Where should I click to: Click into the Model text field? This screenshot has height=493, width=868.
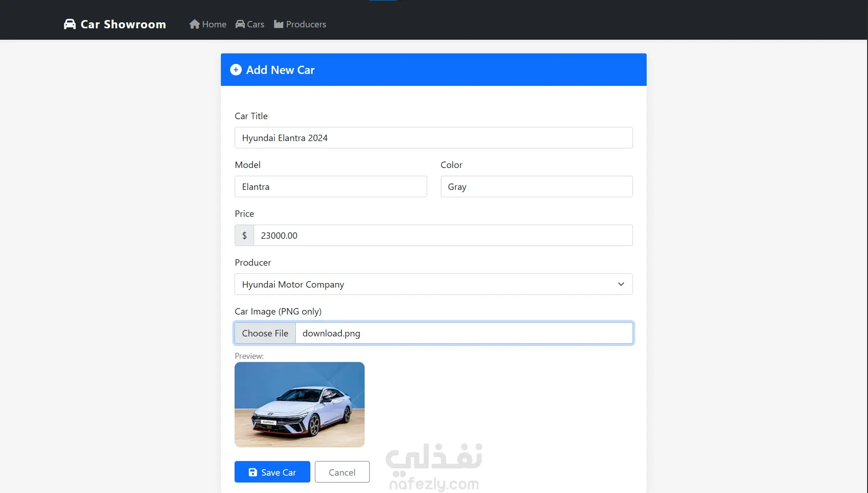[x=331, y=187]
